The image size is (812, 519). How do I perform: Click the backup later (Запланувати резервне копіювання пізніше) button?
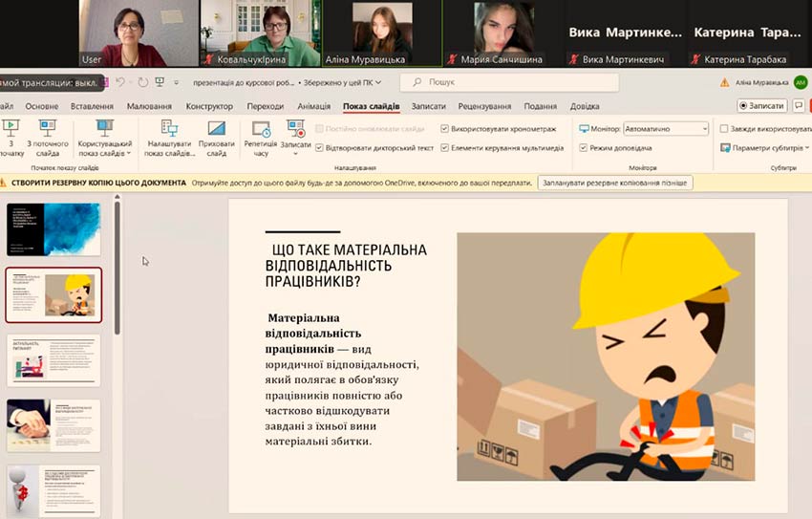click(x=614, y=182)
